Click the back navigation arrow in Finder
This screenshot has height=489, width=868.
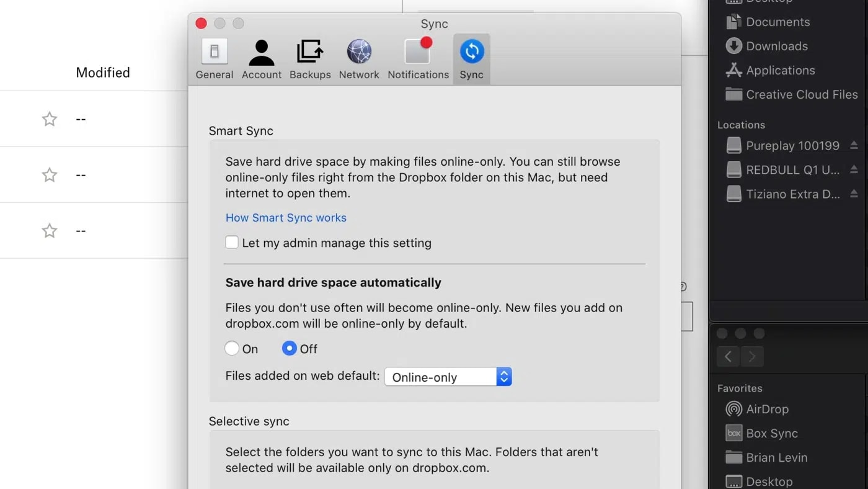point(728,356)
